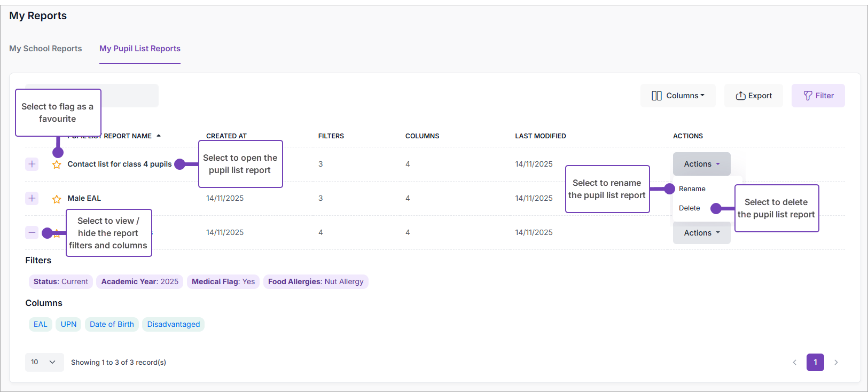Star the Contact list for class 4 pupils report
The image size is (868, 392).
(57, 164)
